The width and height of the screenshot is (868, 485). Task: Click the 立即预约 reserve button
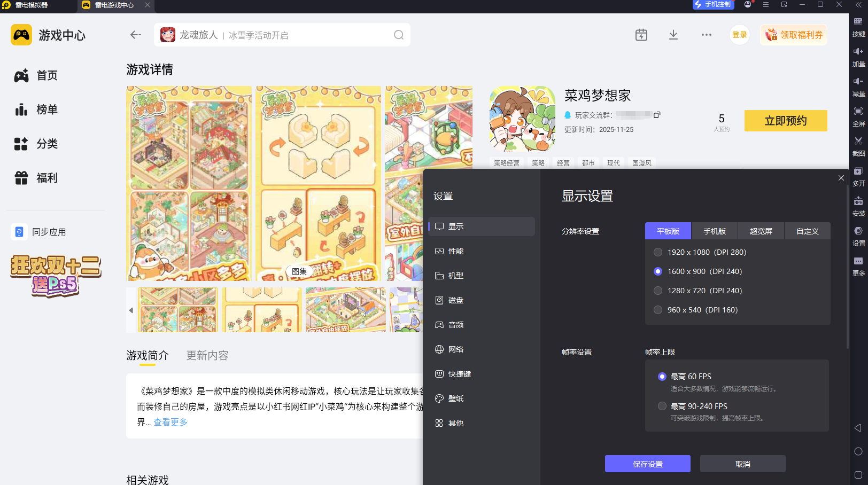click(786, 121)
